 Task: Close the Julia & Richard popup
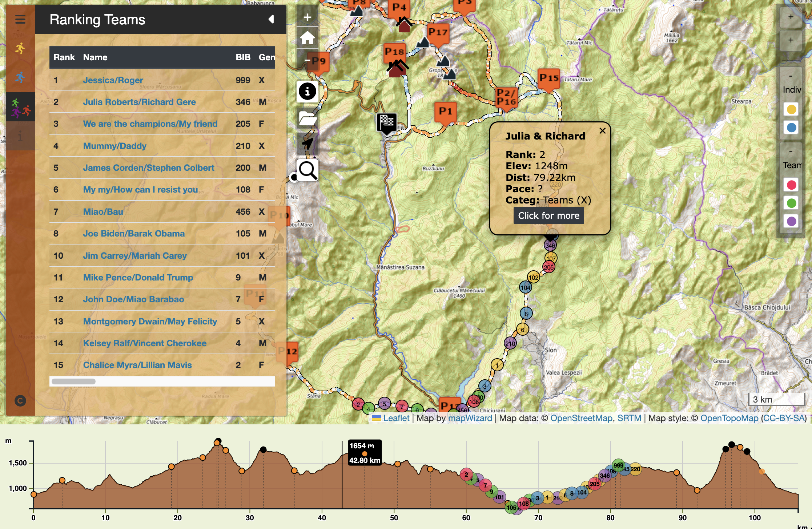[603, 131]
